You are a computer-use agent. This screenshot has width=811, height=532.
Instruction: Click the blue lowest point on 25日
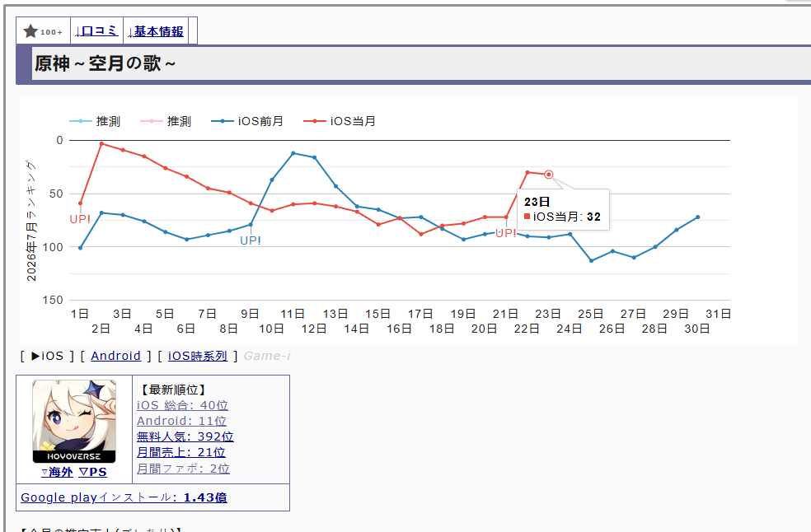(x=591, y=260)
